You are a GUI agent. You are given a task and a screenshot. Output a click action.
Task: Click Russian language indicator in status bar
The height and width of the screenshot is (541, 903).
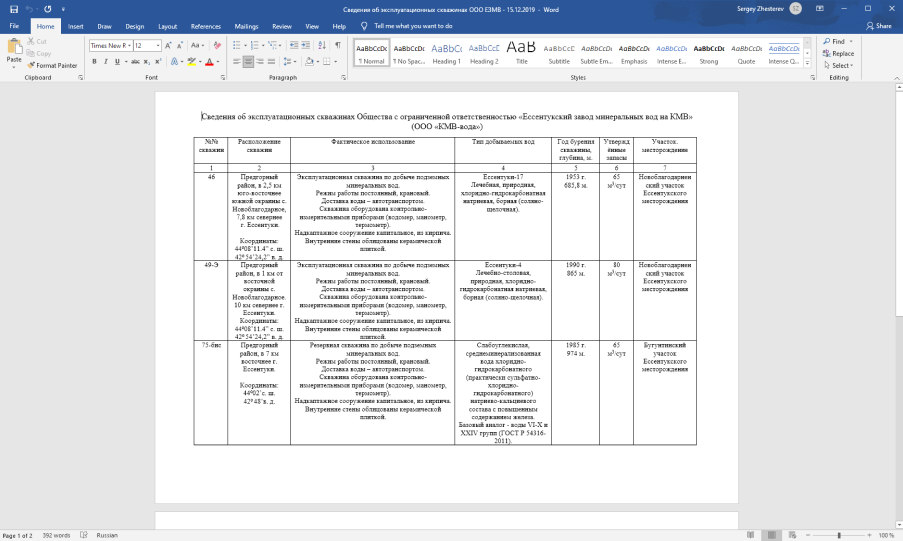pyautogui.click(x=107, y=535)
